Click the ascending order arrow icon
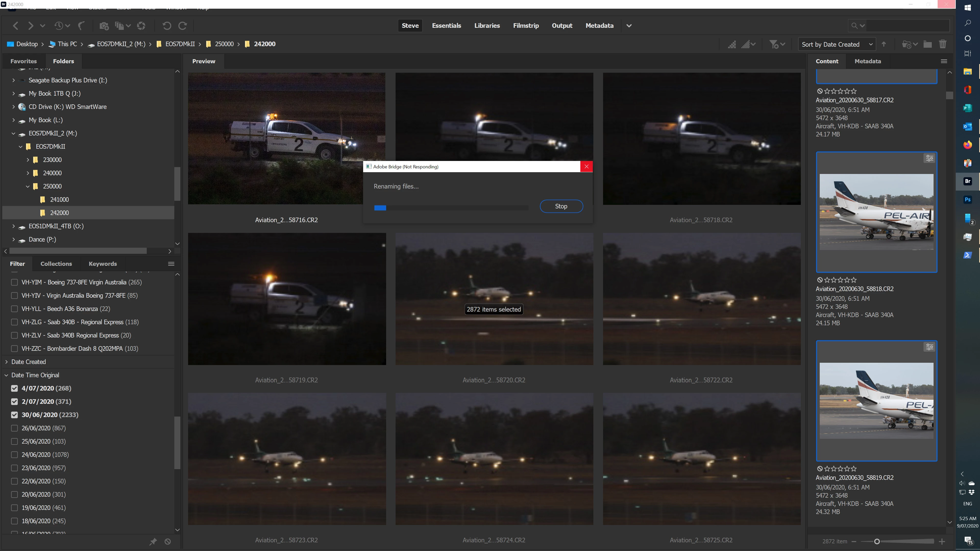Image resolution: width=980 pixels, height=551 pixels. pyautogui.click(x=884, y=44)
